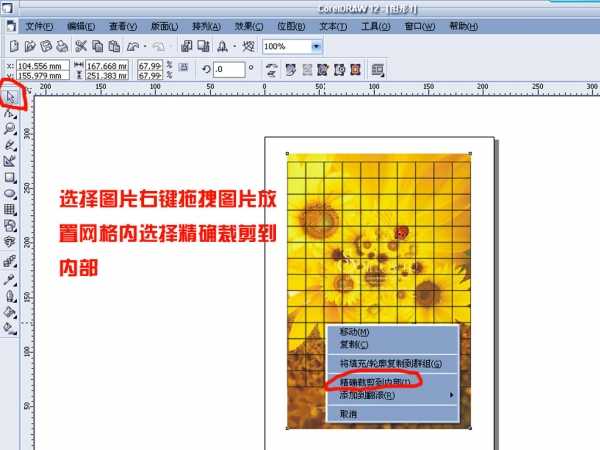Image resolution: width=600 pixels, height=450 pixels.
Task: Click the New document icon
Action: [13, 46]
